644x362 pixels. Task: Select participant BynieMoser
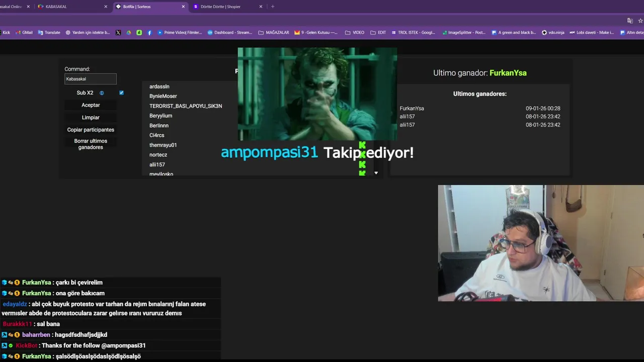pos(163,96)
